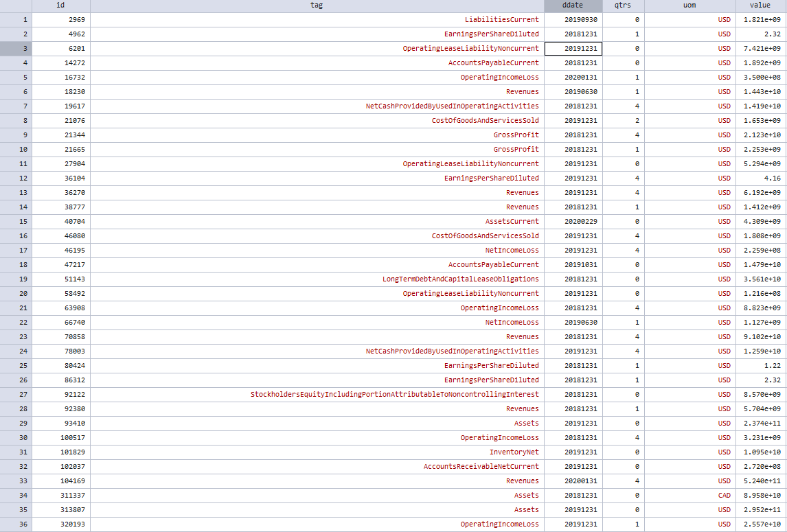Click the ddate cell 20200229
This screenshot has width=787, height=532.
pos(573,221)
